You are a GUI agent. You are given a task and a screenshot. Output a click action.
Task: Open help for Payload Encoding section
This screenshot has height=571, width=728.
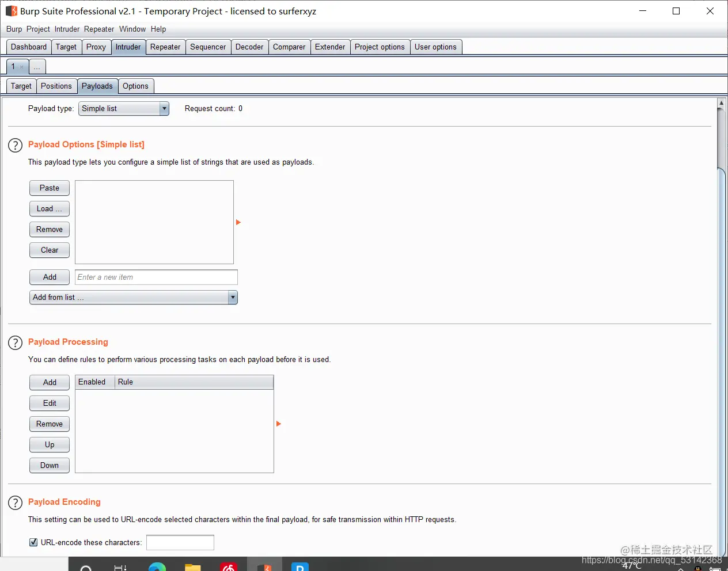[x=15, y=503]
